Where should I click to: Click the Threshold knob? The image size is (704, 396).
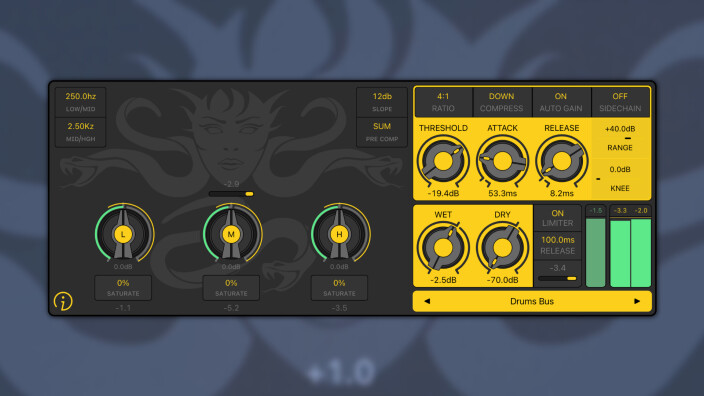[443, 161]
